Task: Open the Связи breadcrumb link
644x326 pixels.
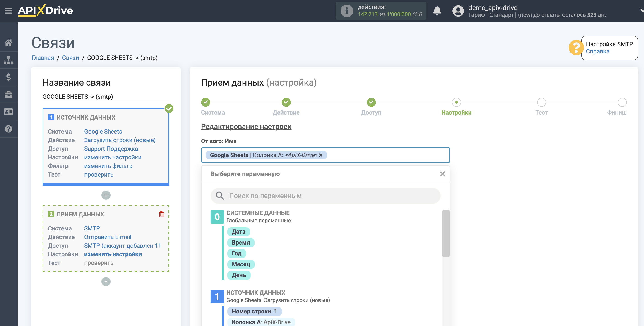Action: click(x=70, y=58)
